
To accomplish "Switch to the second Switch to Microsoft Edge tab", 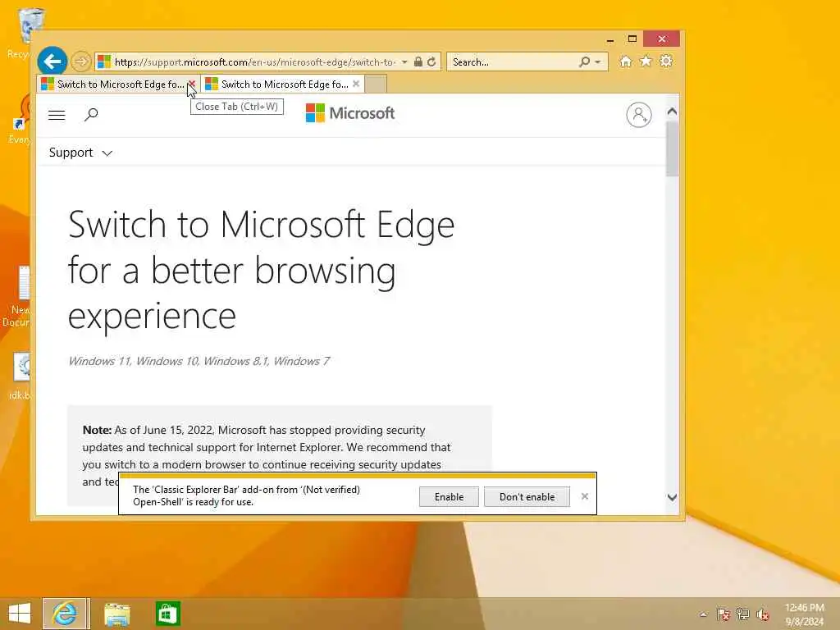I will coord(283,84).
